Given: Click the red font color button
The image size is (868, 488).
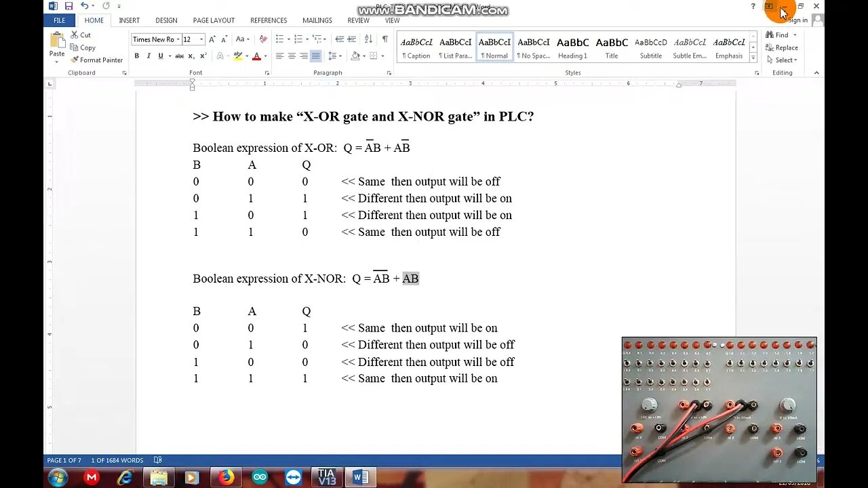Looking at the screenshot, I should pos(256,56).
